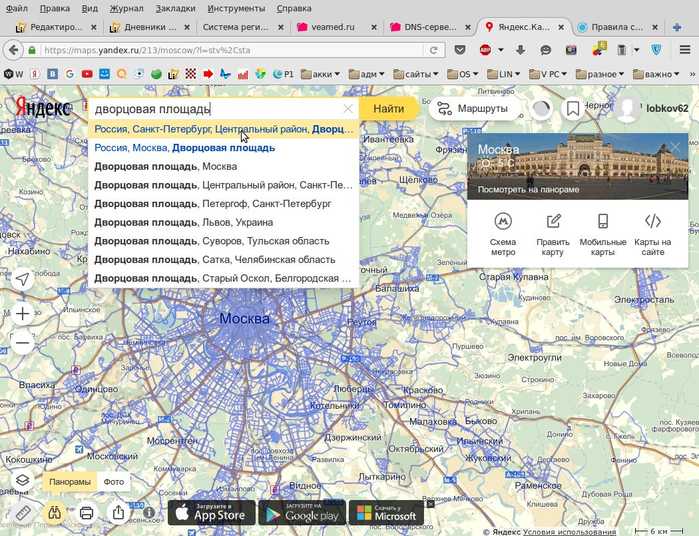Image resolution: width=699 pixels, height=536 pixels.
Task: Open the map layers button
Action: point(22,481)
